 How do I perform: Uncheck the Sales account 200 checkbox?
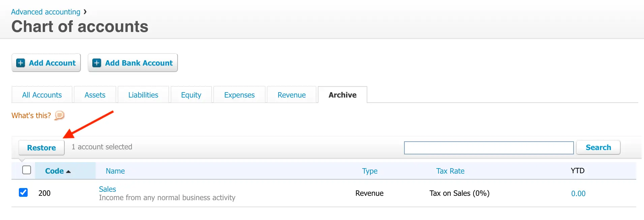(x=23, y=192)
